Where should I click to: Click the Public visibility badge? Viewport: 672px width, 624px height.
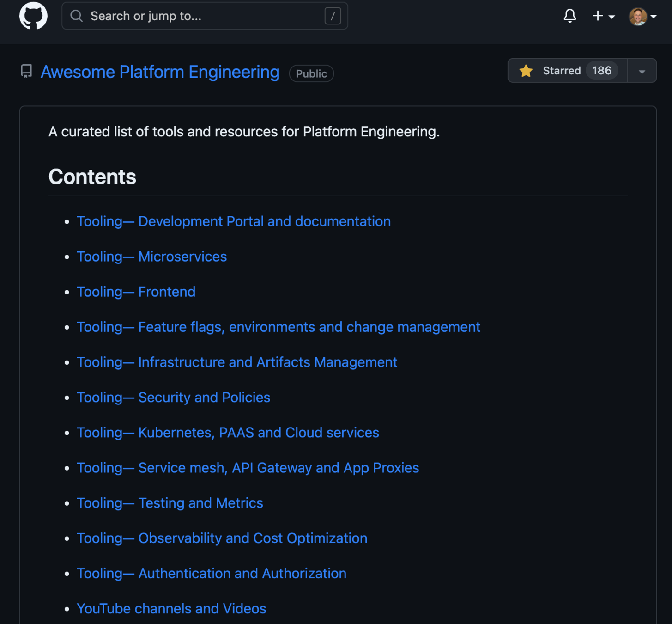click(x=311, y=73)
